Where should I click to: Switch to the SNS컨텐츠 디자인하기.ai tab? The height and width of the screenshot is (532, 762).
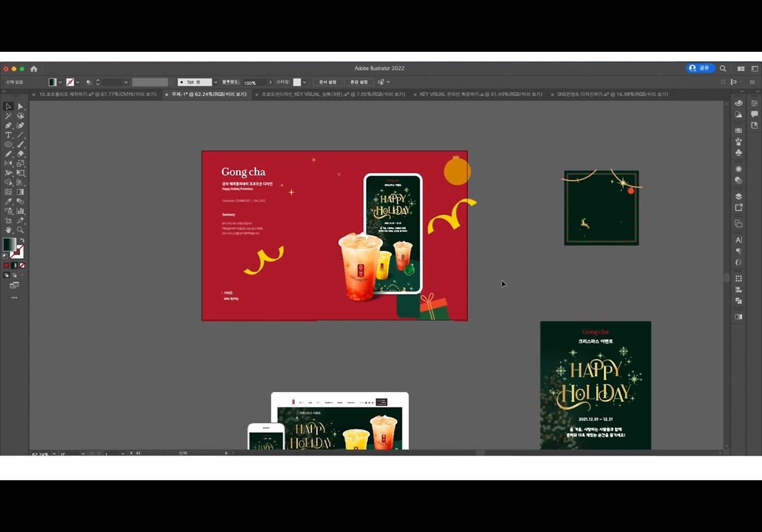613,94
